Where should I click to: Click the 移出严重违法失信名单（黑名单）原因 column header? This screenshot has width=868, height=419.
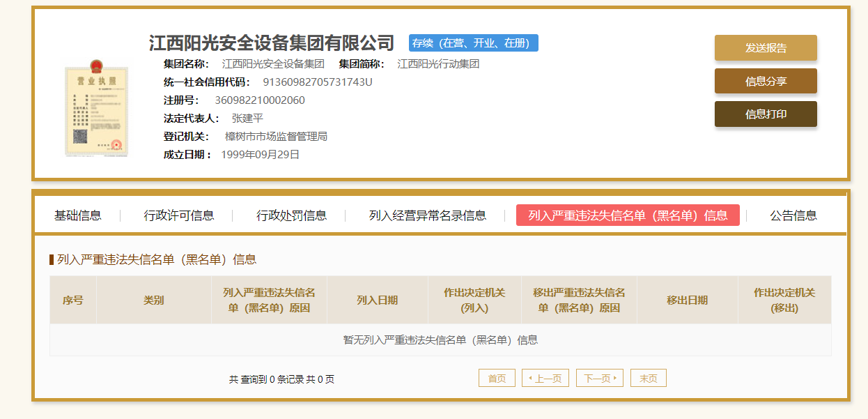tap(580, 300)
